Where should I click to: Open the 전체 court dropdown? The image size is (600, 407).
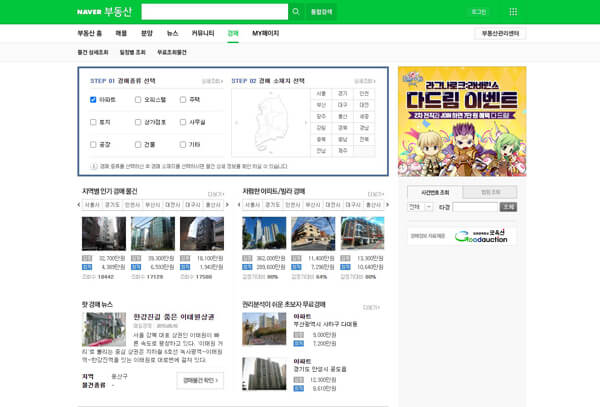coord(420,207)
